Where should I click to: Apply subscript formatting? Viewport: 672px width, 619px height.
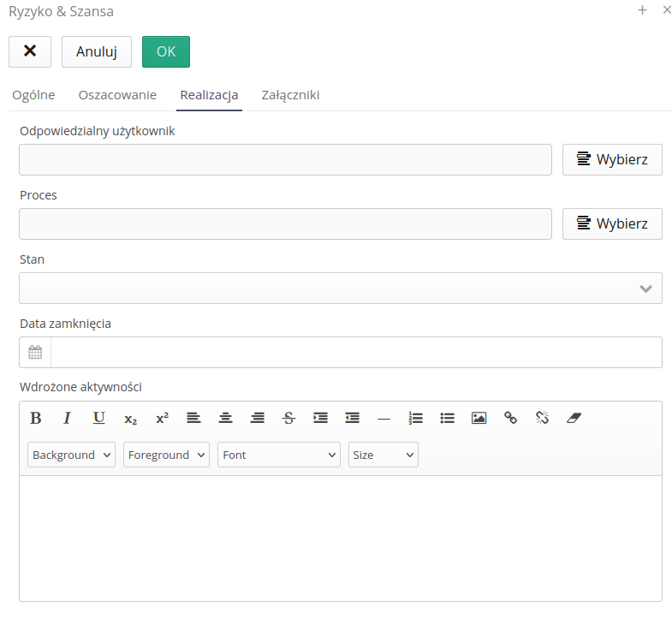click(130, 419)
